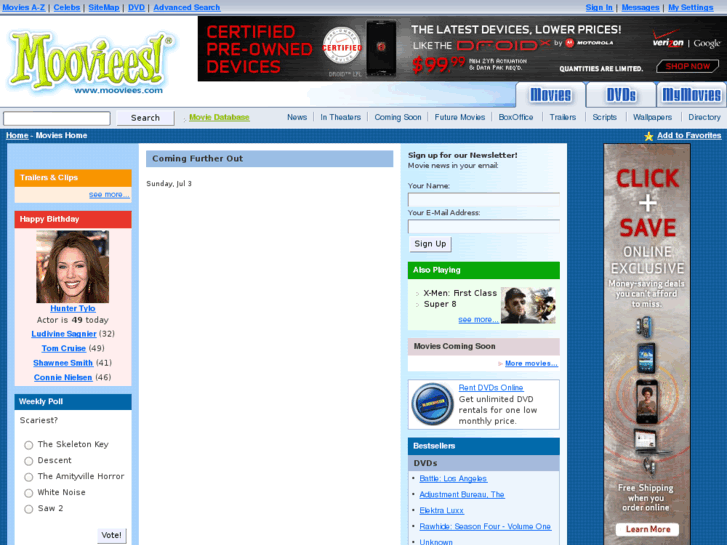Open Battle: Los Angeles bestseller link

(x=453, y=479)
